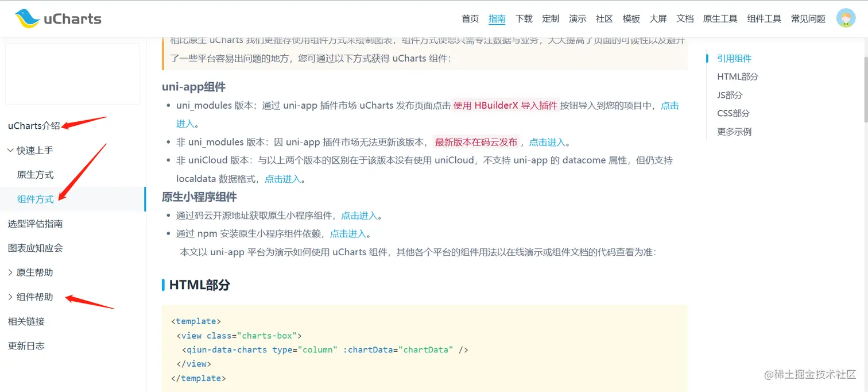Open 大屏 navigation item
Viewport: 868px width, 392px height.
658,19
